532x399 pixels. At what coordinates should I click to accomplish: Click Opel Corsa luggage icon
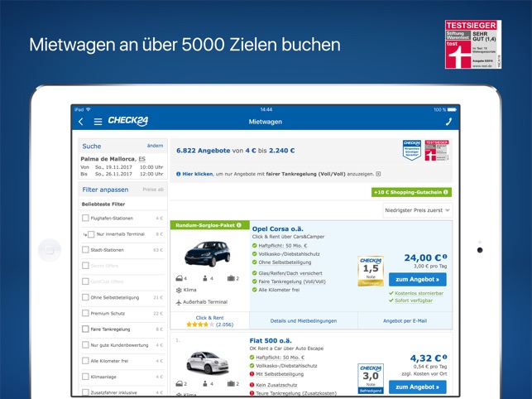[231, 278]
